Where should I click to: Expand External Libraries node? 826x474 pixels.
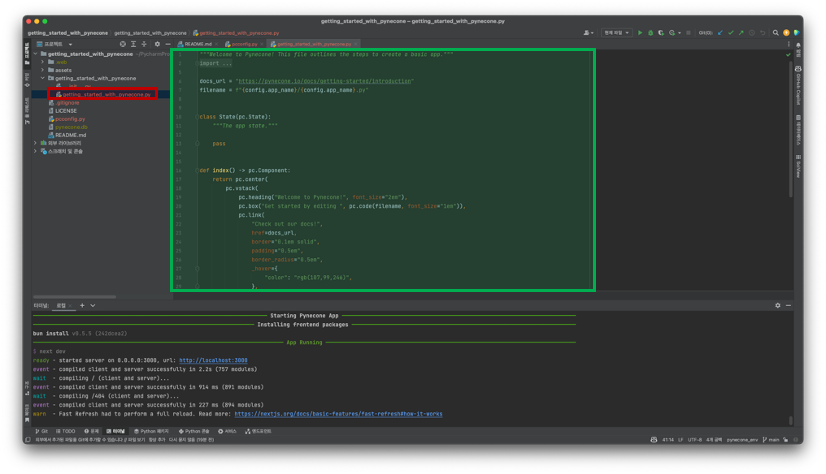click(36, 143)
